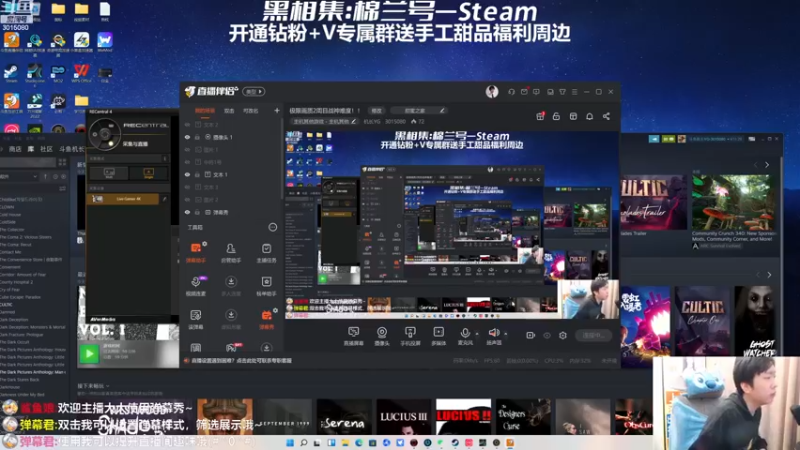
Task: Launch 视频连麦 tool
Action: pyautogui.click(x=196, y=286)
